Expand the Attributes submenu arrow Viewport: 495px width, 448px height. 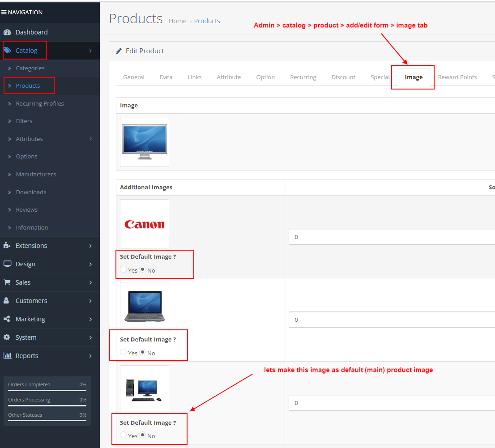[90, 139]
